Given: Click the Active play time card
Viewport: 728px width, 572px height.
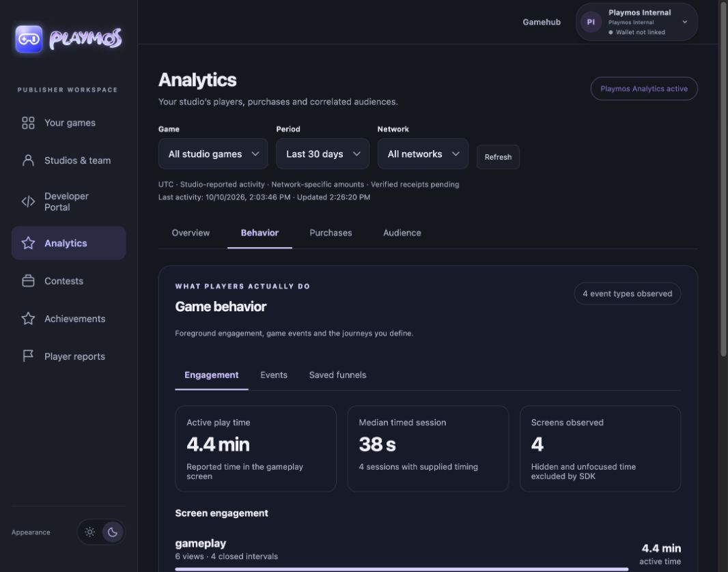Looking at the screenshot, I should pyautogui.click(x=255, y=448).
